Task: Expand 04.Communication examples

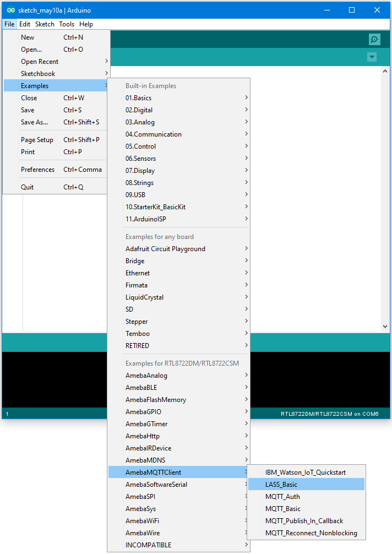Action: tap(179, 134)
